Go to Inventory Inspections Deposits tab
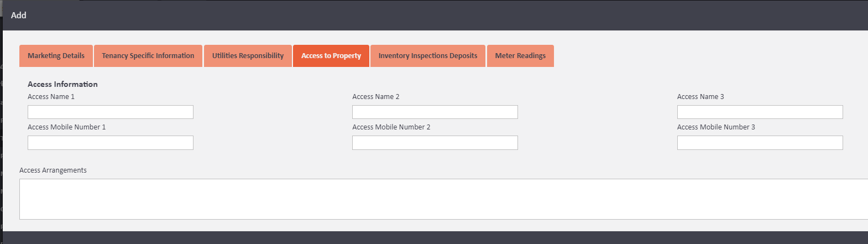Image resolution: width=868 pixels, height=244 pixels. 428,56
